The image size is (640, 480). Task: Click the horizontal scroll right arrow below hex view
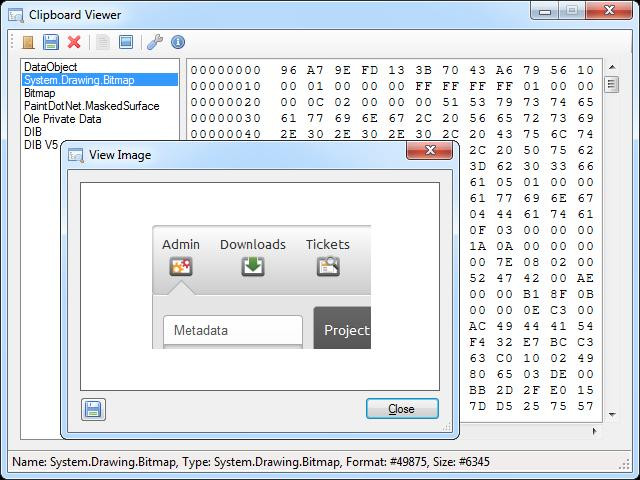[x=595, y=431]
